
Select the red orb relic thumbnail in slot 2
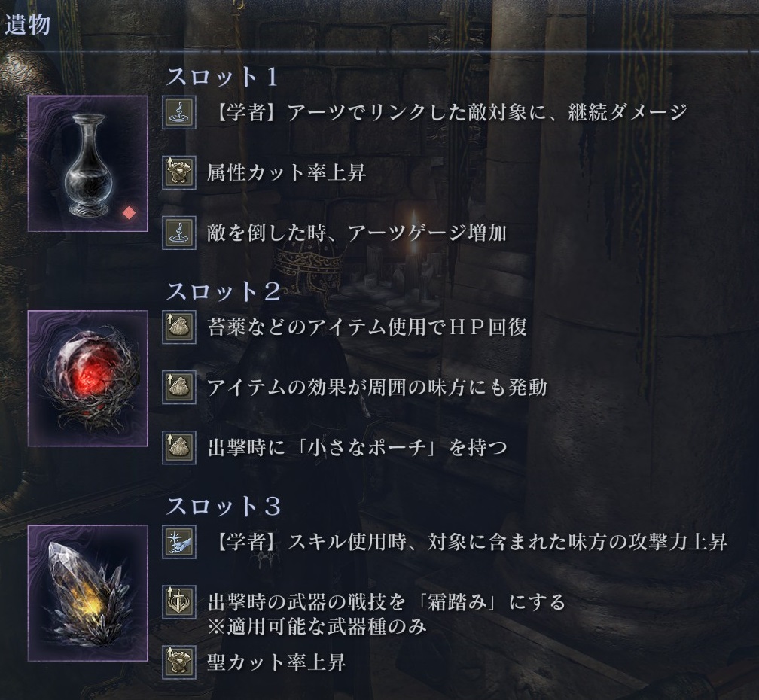click(87, 379)
